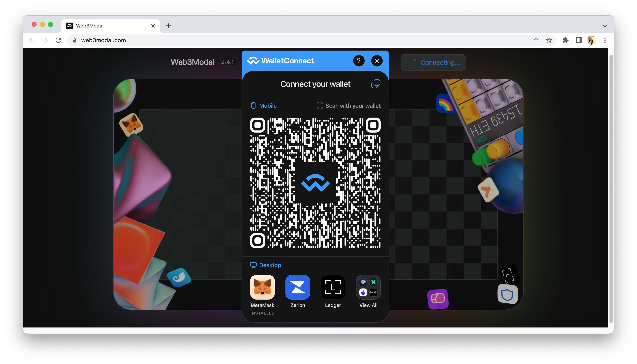Open the WalletConnect help question mark
This screenshot has width=637, height=364.
[x=359, y=61]
